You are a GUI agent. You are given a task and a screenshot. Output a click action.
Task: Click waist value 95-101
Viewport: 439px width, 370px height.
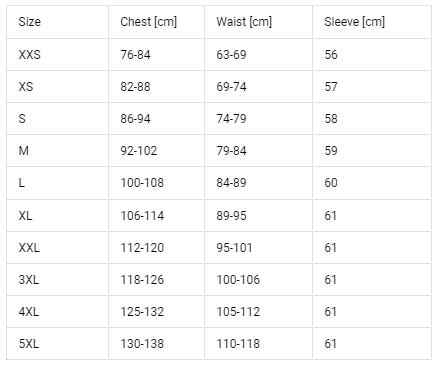tap(234, 248)
